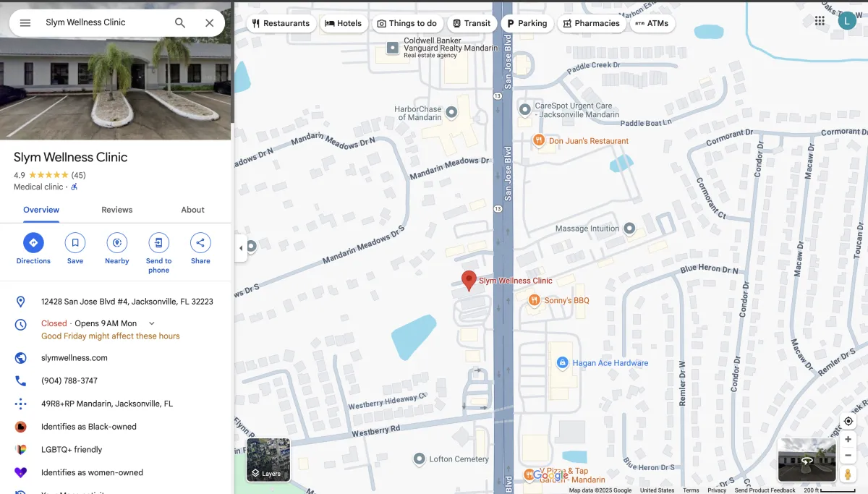Open the Google apps grid
The width and height of the screenshot is (868, 494).
pyautogui.click(x=820, y=21)
